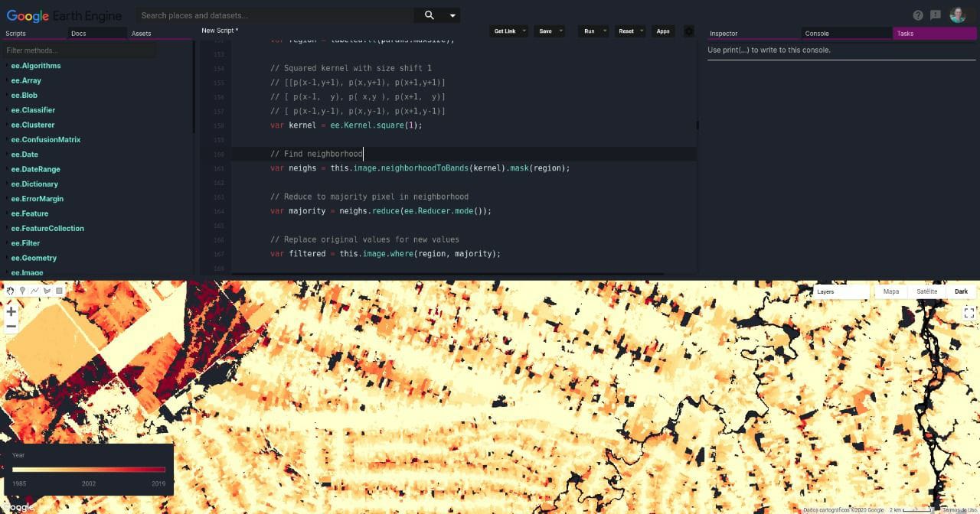
Task: Toggle the Dark map style
Action: point(961,291)
